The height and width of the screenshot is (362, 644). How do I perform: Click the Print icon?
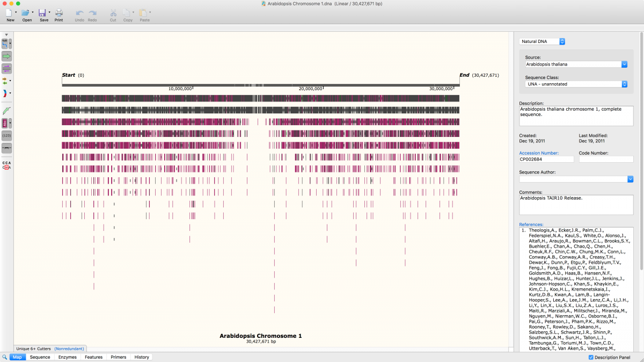[x=58, y=12]
